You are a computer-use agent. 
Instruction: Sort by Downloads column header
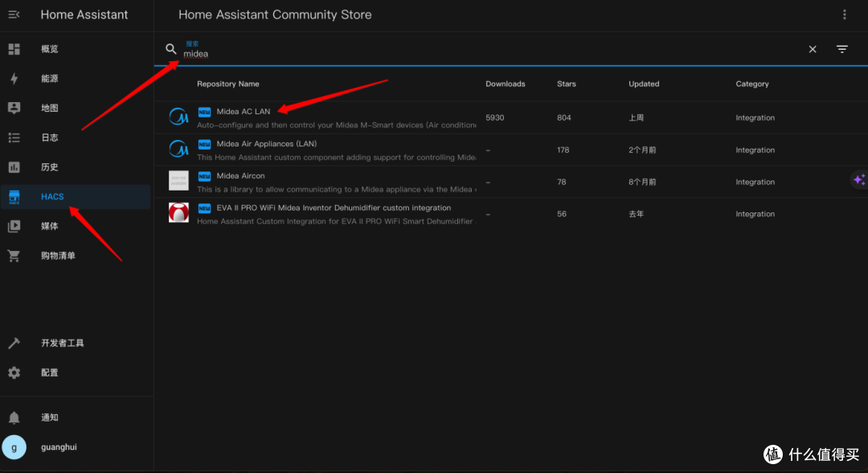coord(506,84)
